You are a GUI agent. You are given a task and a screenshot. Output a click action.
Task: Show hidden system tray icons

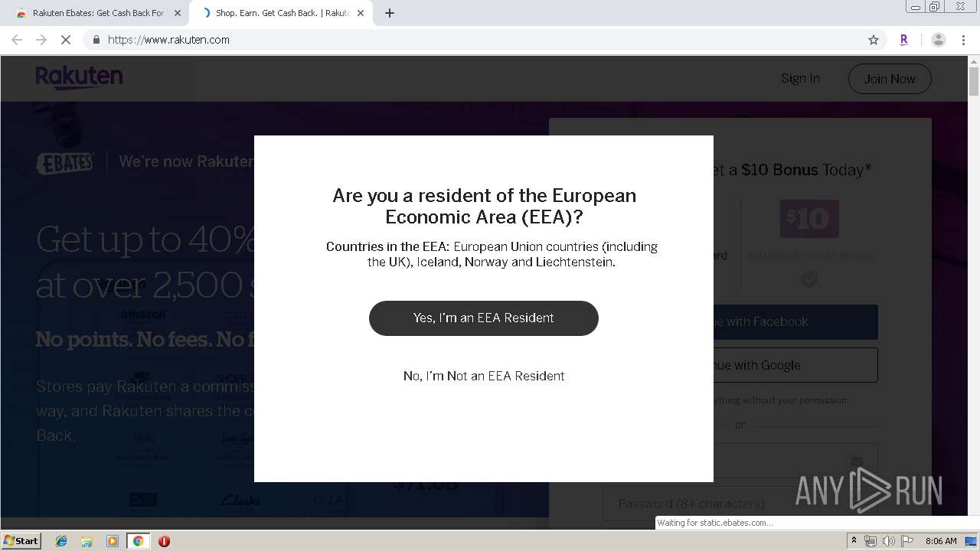coord(854,541)
